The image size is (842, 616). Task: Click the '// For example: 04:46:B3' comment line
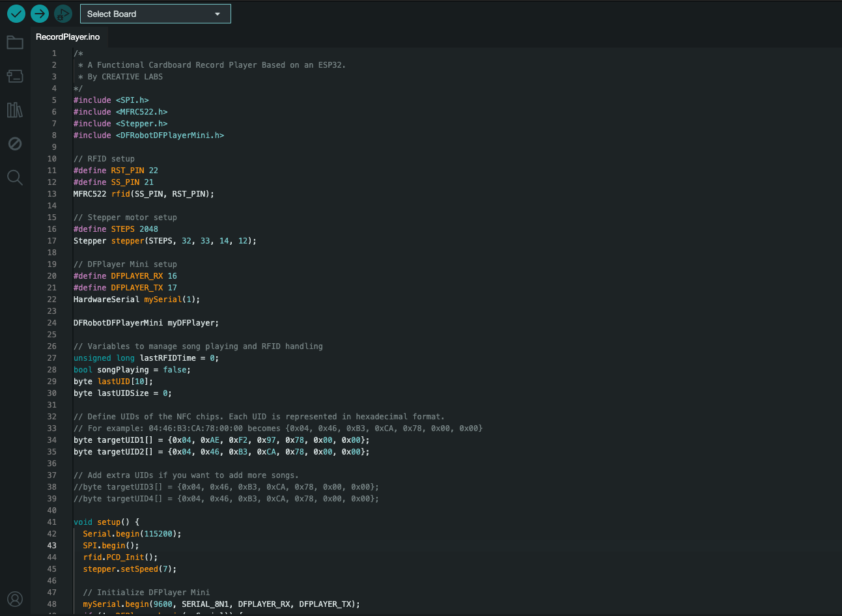pos(278,428)
